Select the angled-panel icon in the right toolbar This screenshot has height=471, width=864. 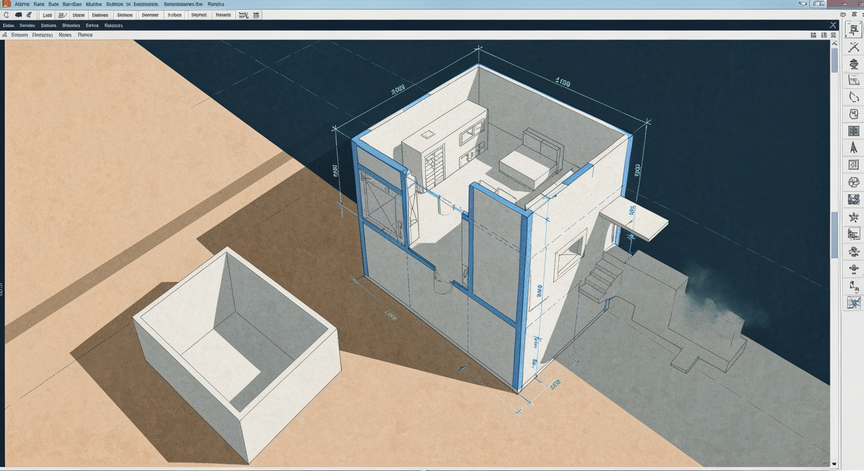[854, 80]
